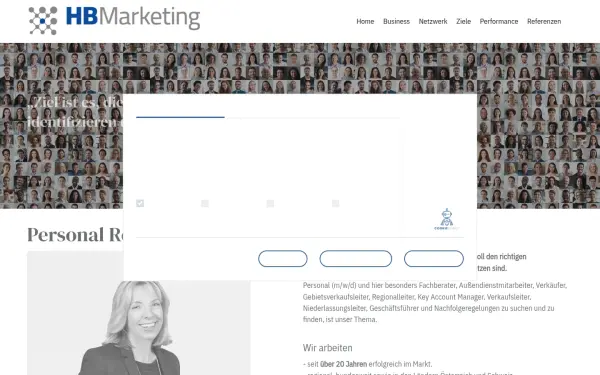The height and width of the screenshot is (375, 600).
Task: Click the "Personal R" heading
Action: coord(75,234)
